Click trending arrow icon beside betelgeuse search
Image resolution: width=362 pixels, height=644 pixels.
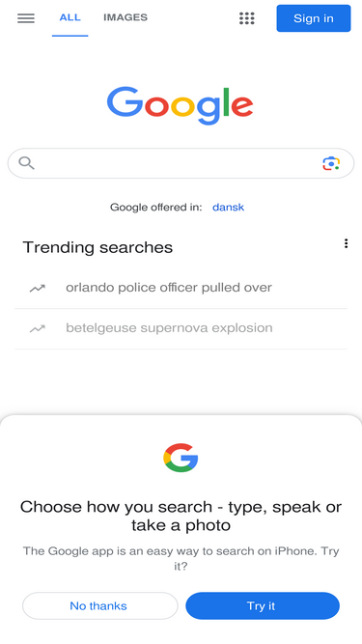pyautogui.click(x=38, y=328)
